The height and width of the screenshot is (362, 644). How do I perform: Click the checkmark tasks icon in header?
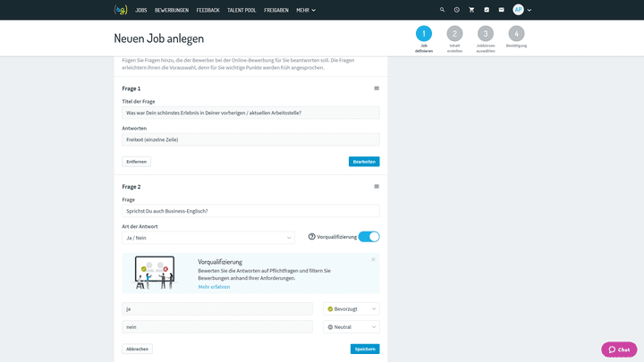click(x=487, y=10)
